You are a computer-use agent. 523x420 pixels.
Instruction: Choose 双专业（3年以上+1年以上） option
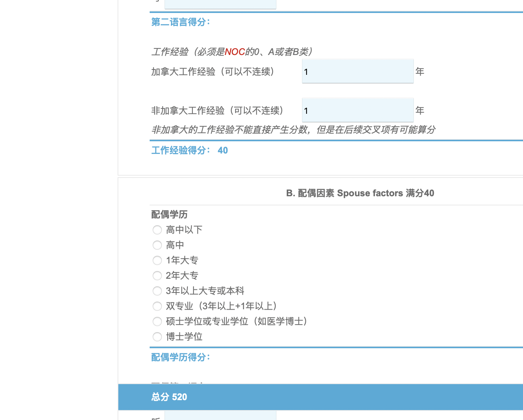pos(157,306)
